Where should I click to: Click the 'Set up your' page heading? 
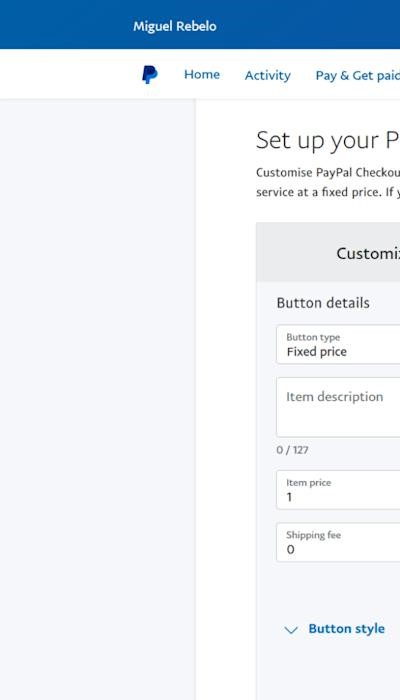pos(317,141)
